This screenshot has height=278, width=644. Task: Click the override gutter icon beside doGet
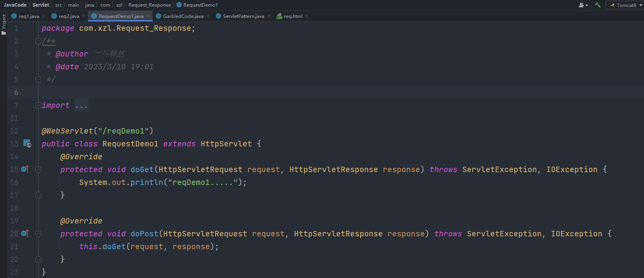click(x=25, y=169)
